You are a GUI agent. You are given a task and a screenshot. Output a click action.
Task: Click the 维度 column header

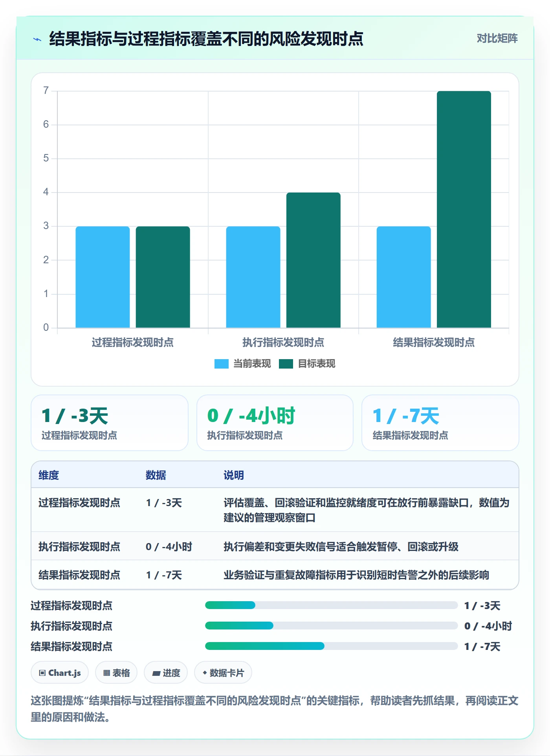click(x=49, y=475)
